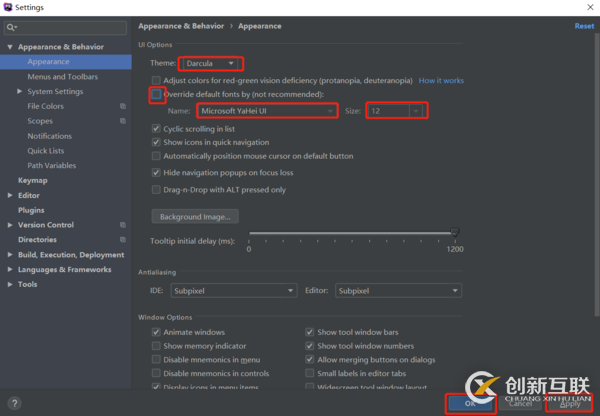
Task: Toggle Animate windows checkbox
Action: (x=156, y=332)
